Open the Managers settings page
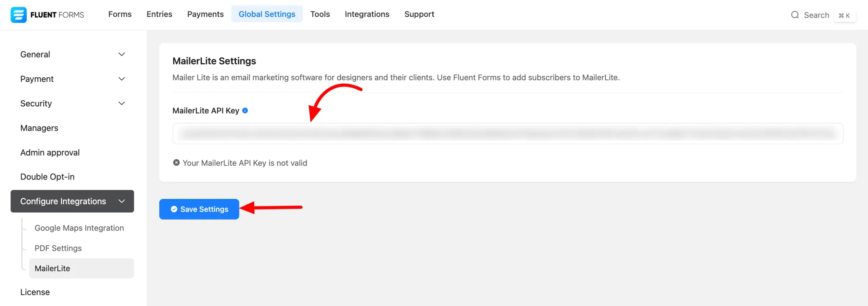 [39, 128]
